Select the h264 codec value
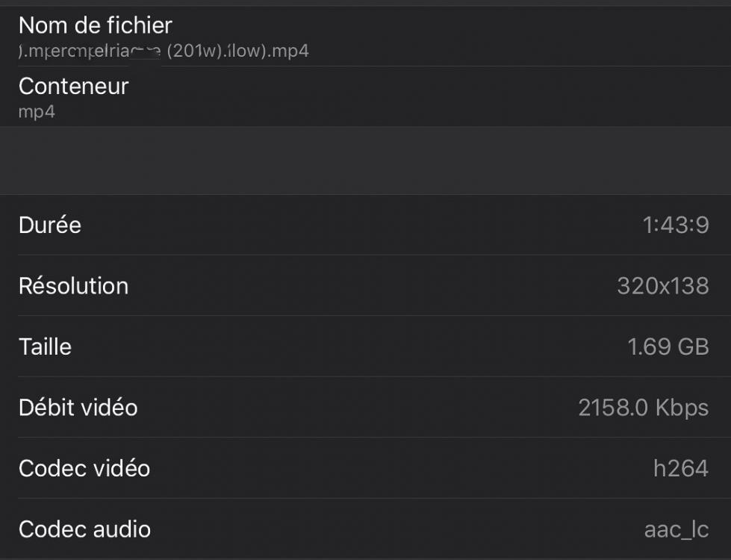731x560 pixels. coord(681,469)
